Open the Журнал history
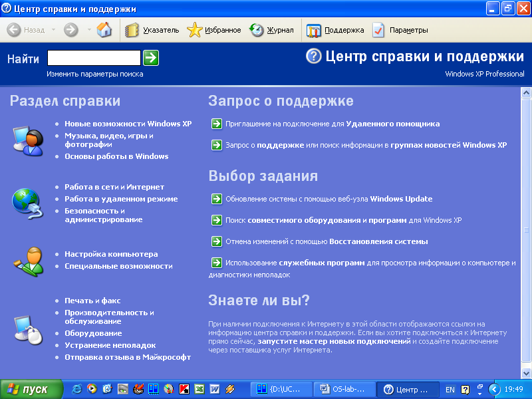The width and height of the screenshot is (532, 399). pyautogui.click(x=271, y=30)
